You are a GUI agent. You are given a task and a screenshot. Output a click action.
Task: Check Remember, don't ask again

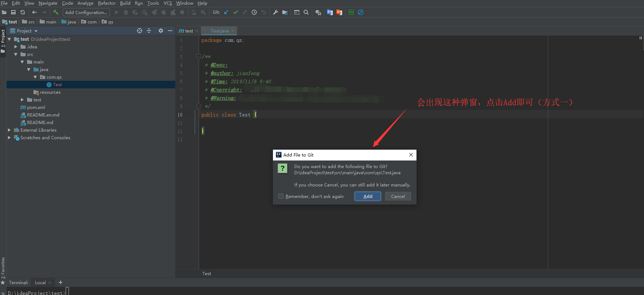click(281, 196)
